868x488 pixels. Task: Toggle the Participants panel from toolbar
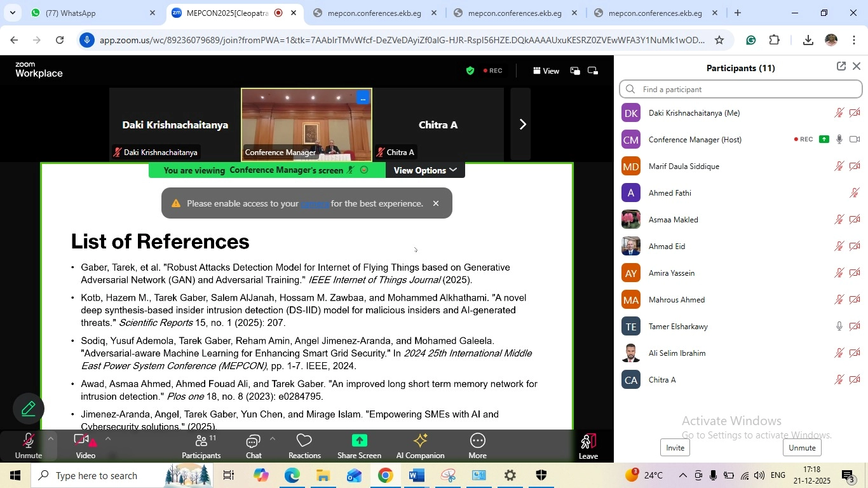201,446
